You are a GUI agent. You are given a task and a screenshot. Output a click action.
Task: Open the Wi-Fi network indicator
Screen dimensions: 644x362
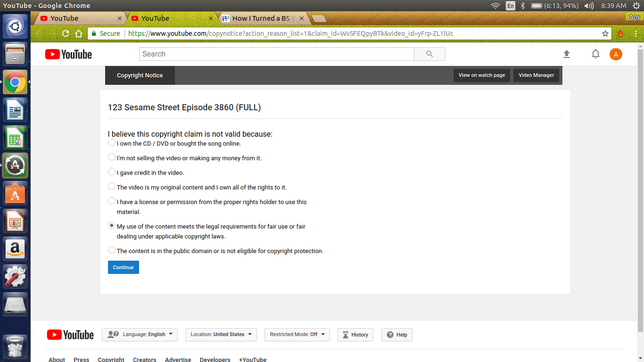(x=495, y=6)
